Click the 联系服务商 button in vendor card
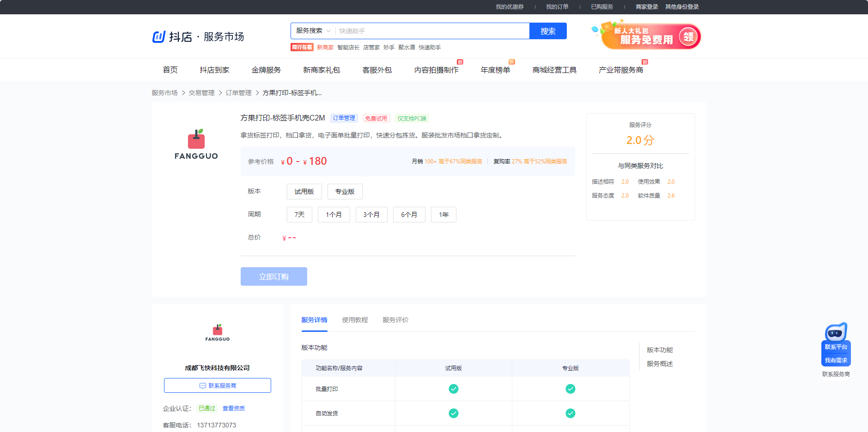 point(218,385)
